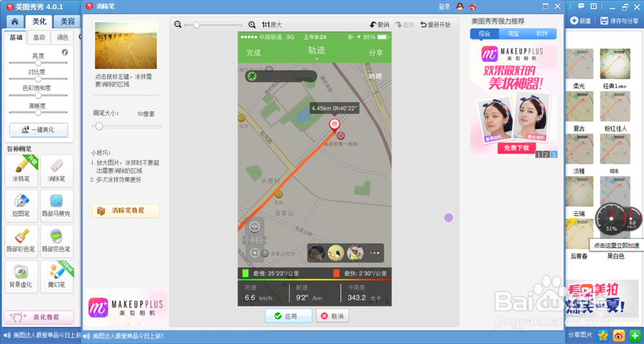This screenshot has height=344, width=644.
Task: Open the 消除笔教程 tutorial link
Action: (x=126, y=211)
